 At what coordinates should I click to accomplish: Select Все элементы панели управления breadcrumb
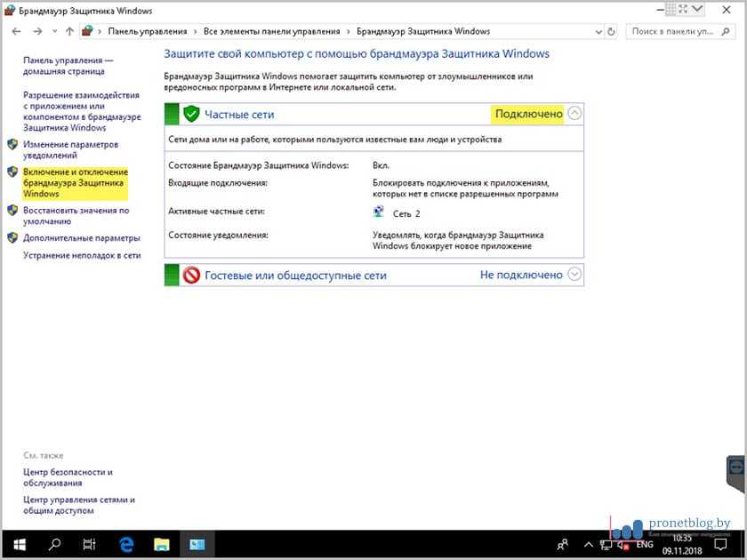point(272,31)
